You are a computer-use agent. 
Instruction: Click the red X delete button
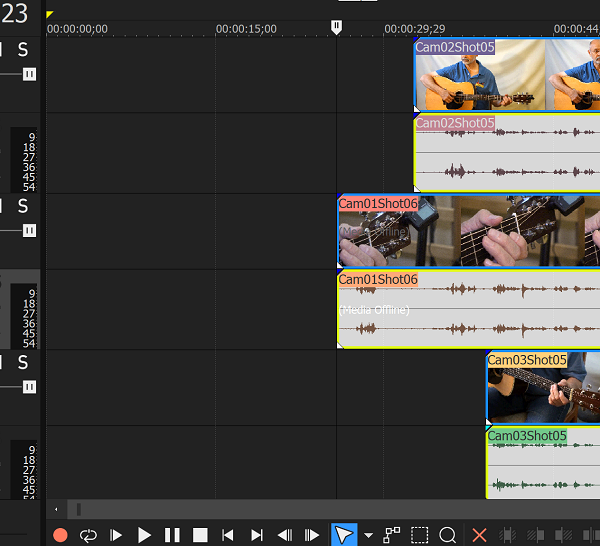coord(479,535)
